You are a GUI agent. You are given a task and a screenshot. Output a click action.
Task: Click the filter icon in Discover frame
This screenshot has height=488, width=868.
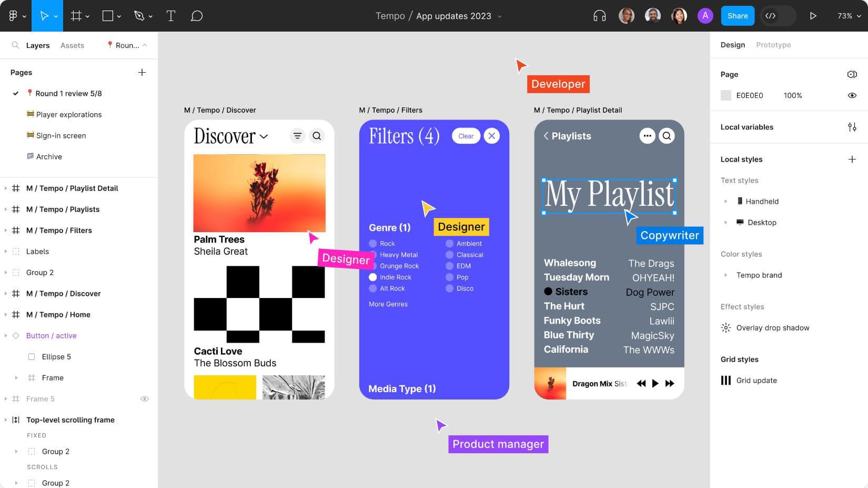pyautogui.click(x=297, y=136)
